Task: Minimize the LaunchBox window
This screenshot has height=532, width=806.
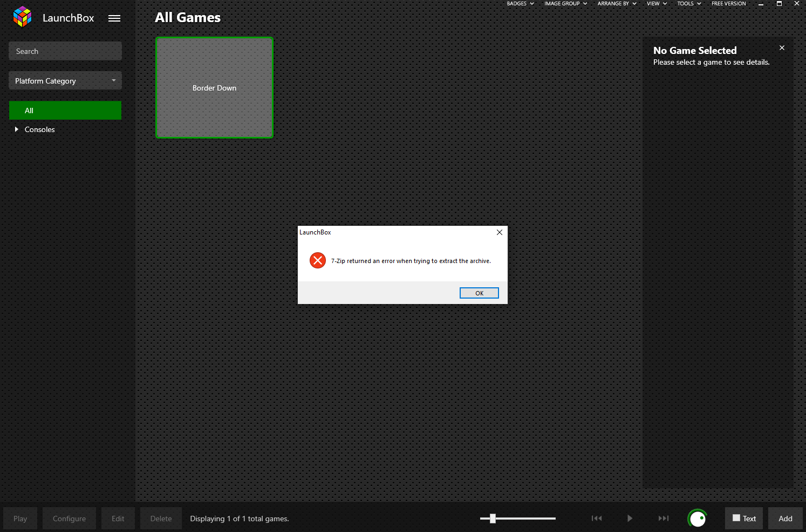Action: 761,4
